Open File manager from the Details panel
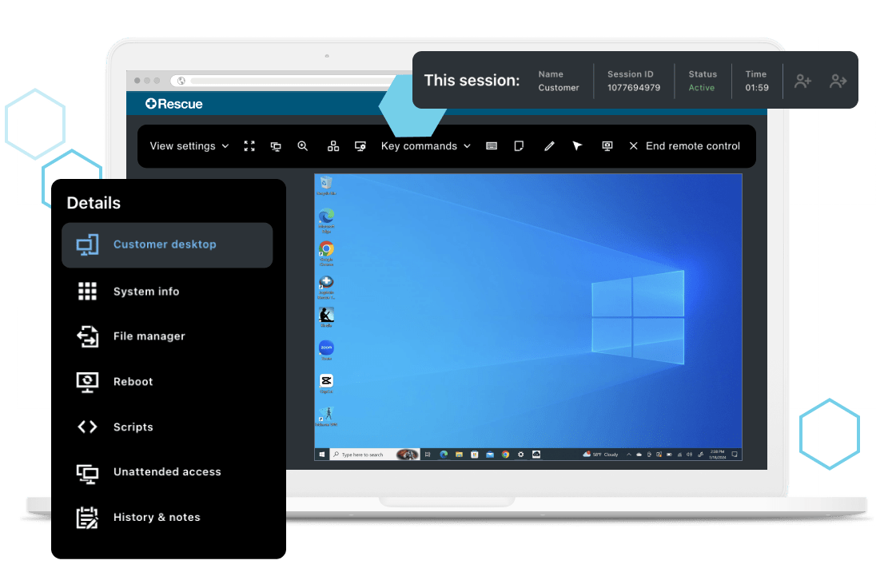 tap(149, 336)
